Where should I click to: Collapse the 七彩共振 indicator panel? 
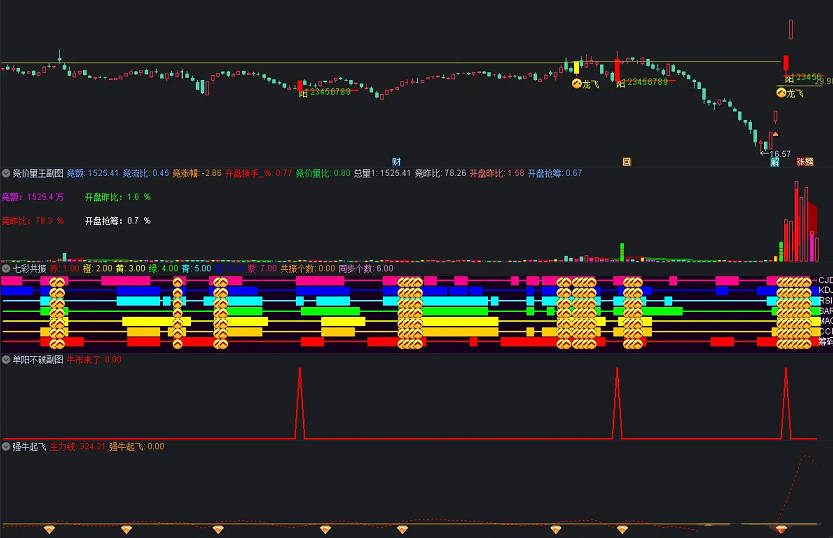6,269
